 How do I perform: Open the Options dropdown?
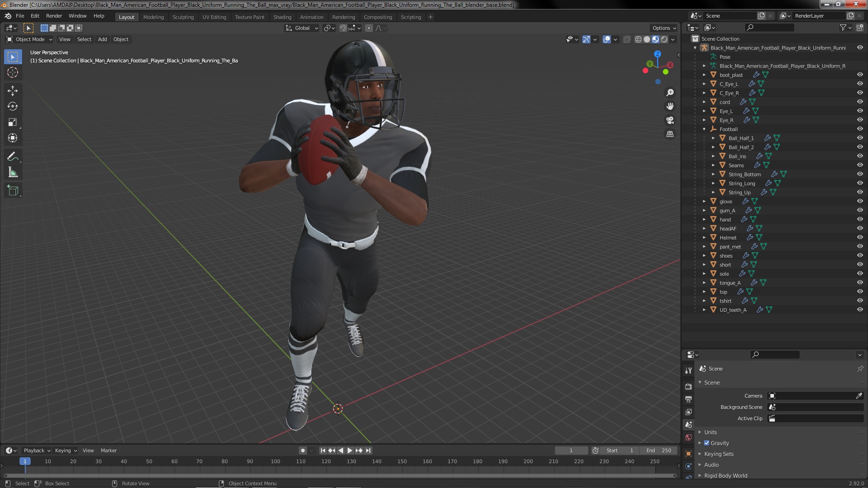664,28
